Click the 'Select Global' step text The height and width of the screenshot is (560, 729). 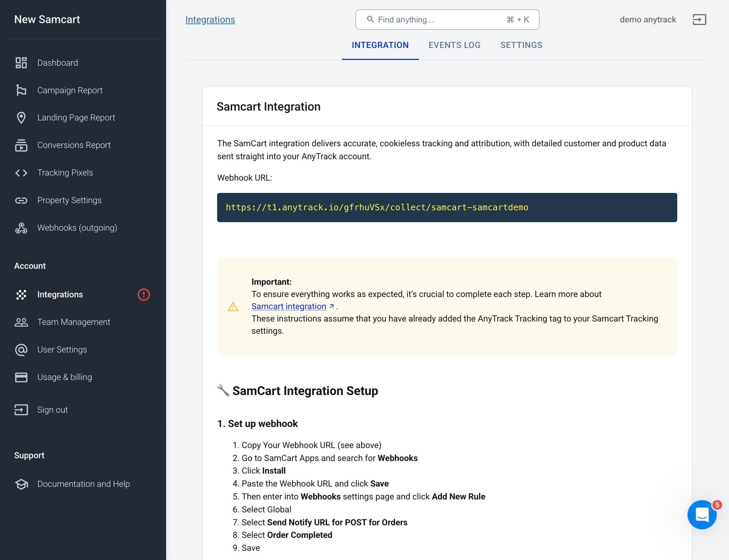[x=266, y=509]
